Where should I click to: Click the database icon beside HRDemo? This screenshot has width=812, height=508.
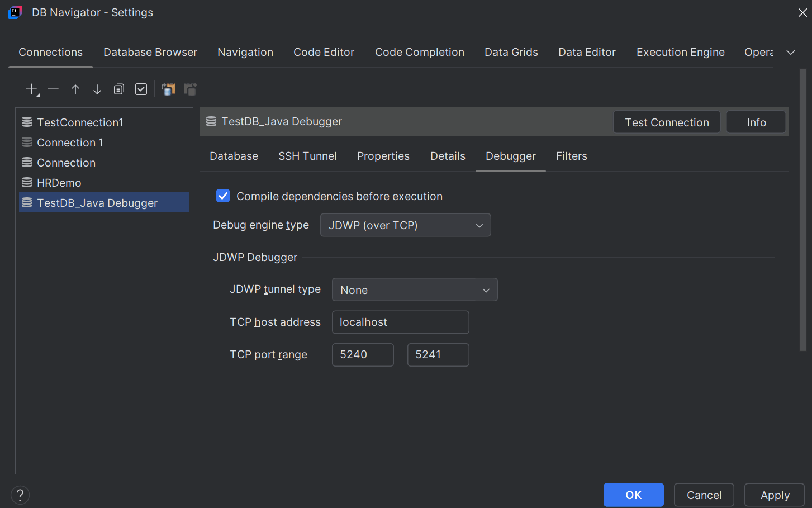coord(27,182)
